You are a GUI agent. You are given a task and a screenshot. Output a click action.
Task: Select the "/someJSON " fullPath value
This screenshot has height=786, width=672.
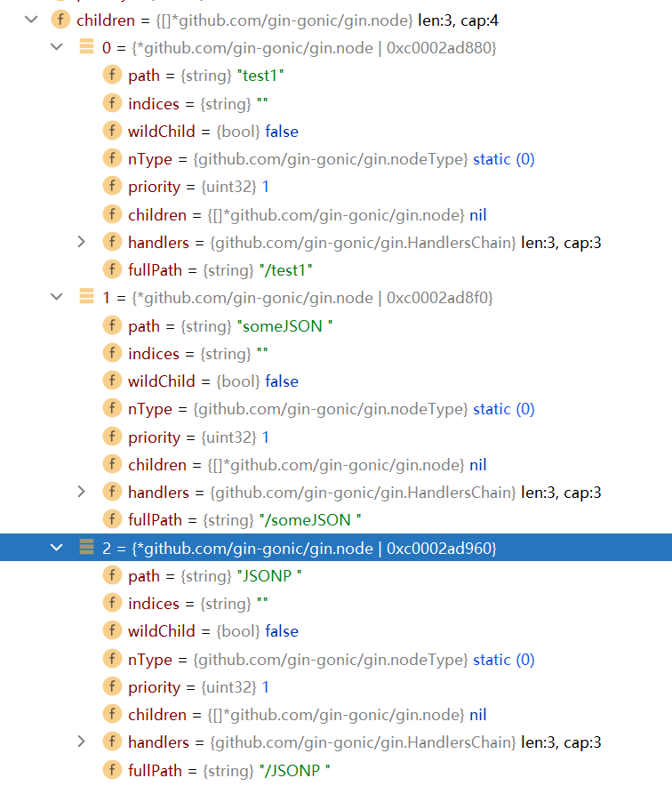coord(310,520)
